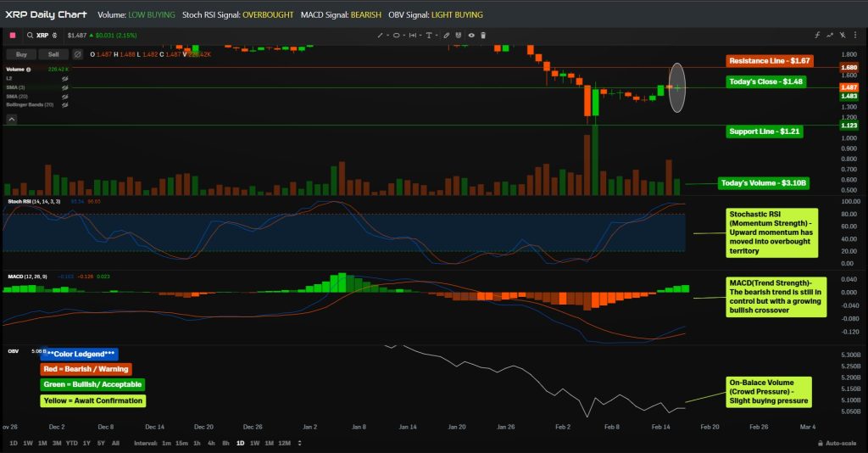
Task: Click the pink square color indicator
Action: (13, 35)
